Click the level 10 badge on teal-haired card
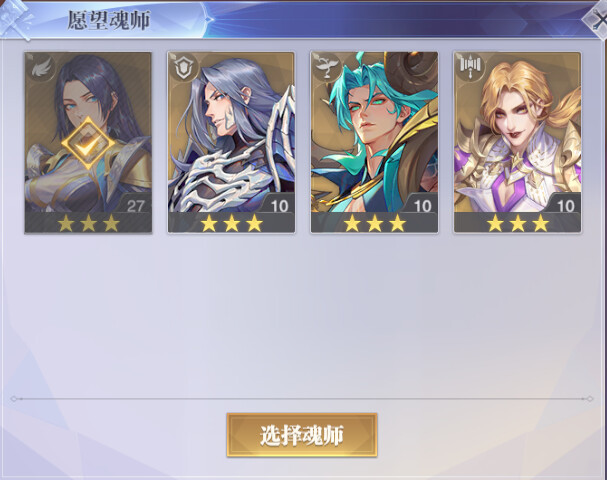This screenshot has height=480, width=607. pyautogui.click(x=422, y=204)
